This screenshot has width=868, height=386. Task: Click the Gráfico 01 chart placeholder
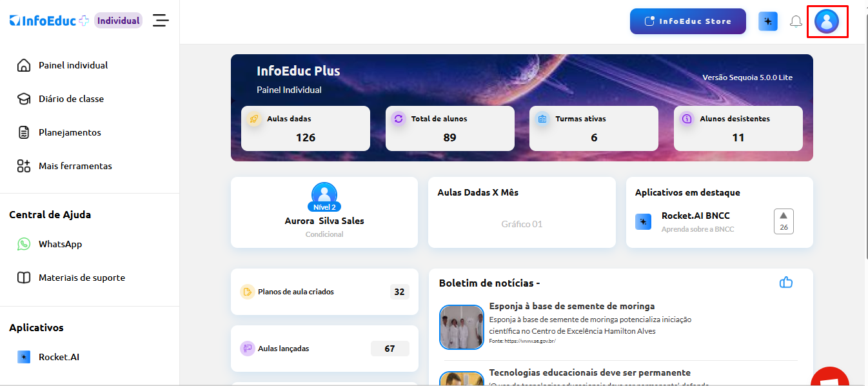click(x=522, y=224)
